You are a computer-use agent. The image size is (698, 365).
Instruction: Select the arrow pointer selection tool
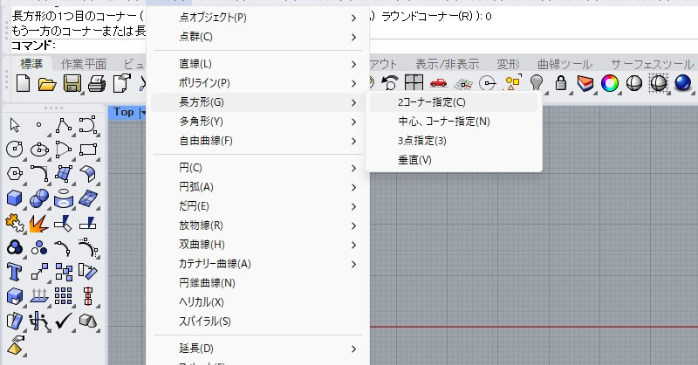(15, 125)
